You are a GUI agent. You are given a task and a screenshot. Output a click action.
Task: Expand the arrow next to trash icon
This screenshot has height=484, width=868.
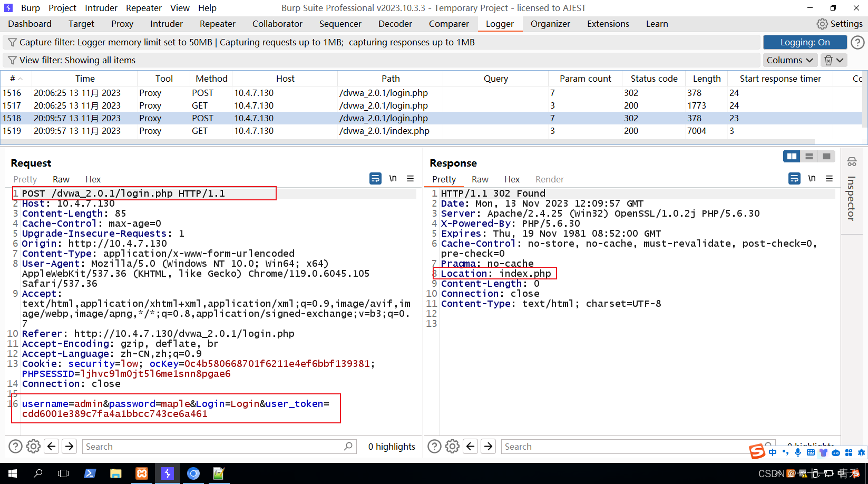840,60
